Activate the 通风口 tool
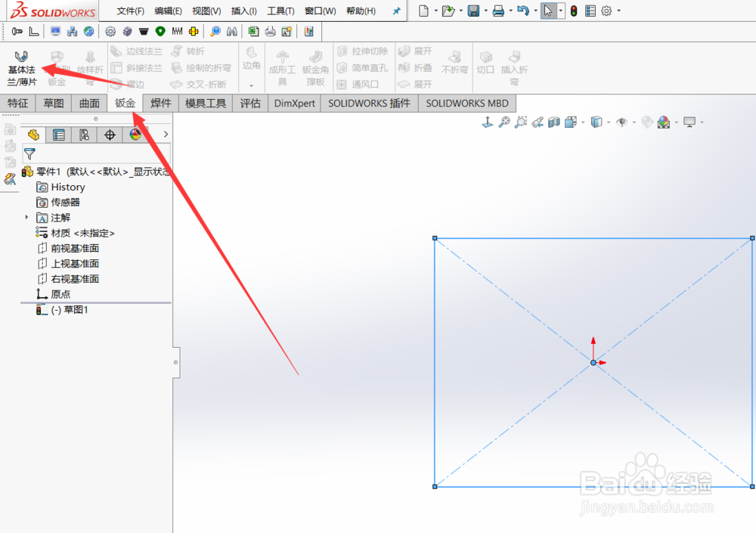Viewport: 756px width, 533px height. point(364,83)
